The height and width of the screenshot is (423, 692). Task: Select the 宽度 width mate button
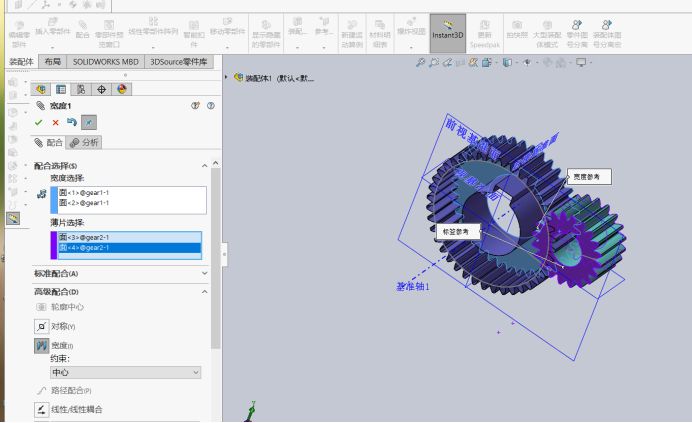coord(41,346)
